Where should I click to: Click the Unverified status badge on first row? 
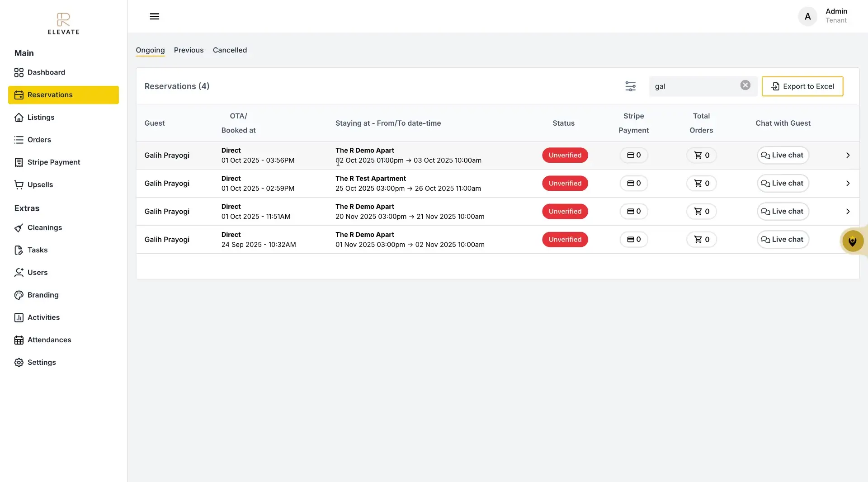(x=565, y=155)
